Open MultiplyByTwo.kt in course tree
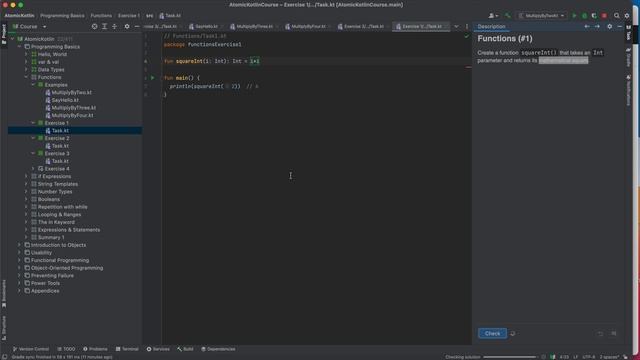 click(x=71, y=93)
